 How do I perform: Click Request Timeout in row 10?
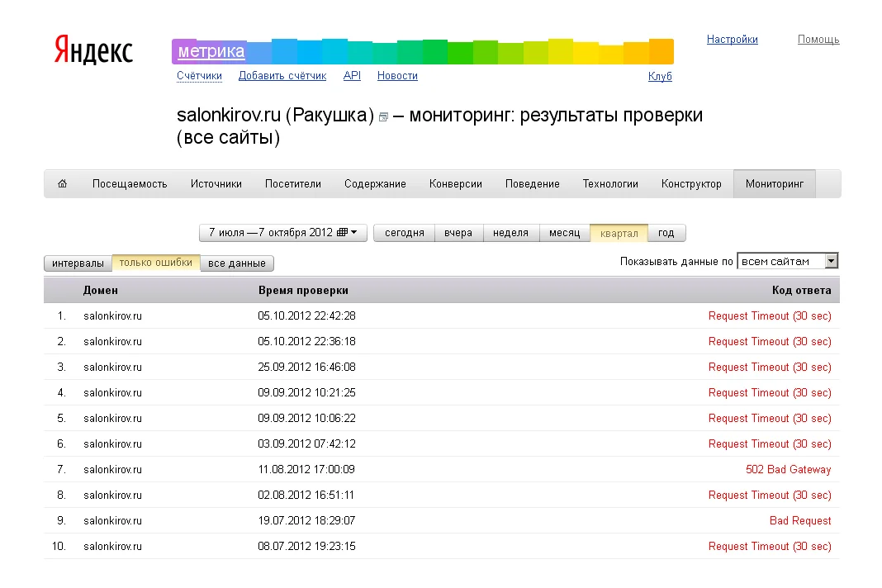[770, 547]
